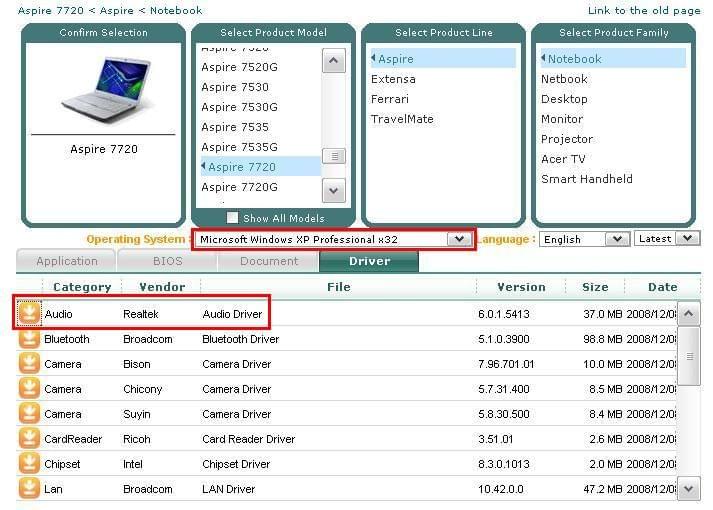The image size is (713, 510).
Task: Download the Bison Camera driver
Action: pyautogui.click(x=30, y=364)
